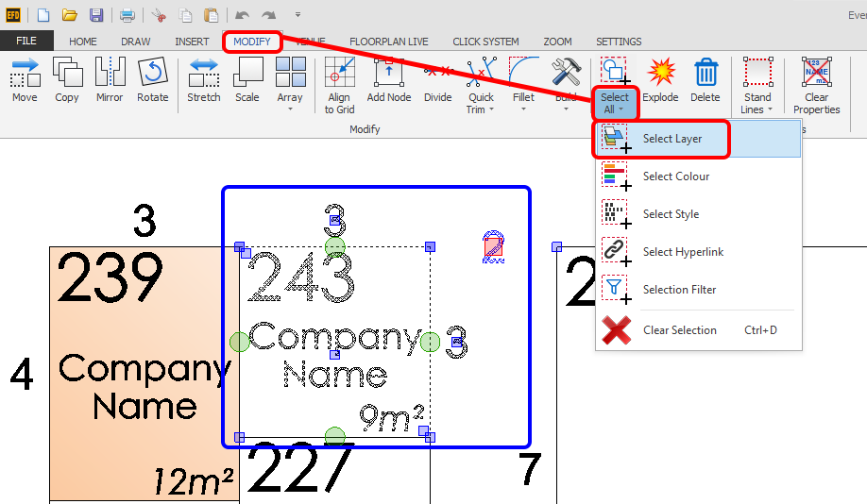
Task: Switch to the MODIFY tab
Action: point(252,42)
